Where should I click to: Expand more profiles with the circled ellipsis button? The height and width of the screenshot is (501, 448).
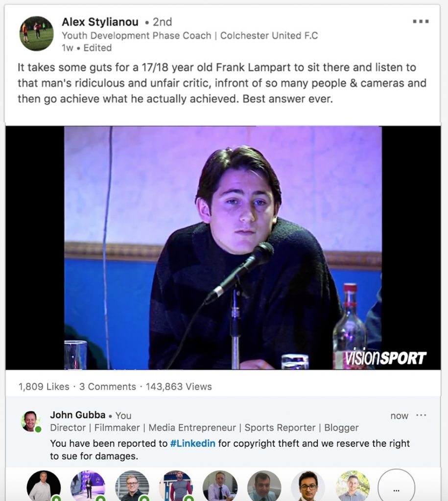click(x=396, y=486)
